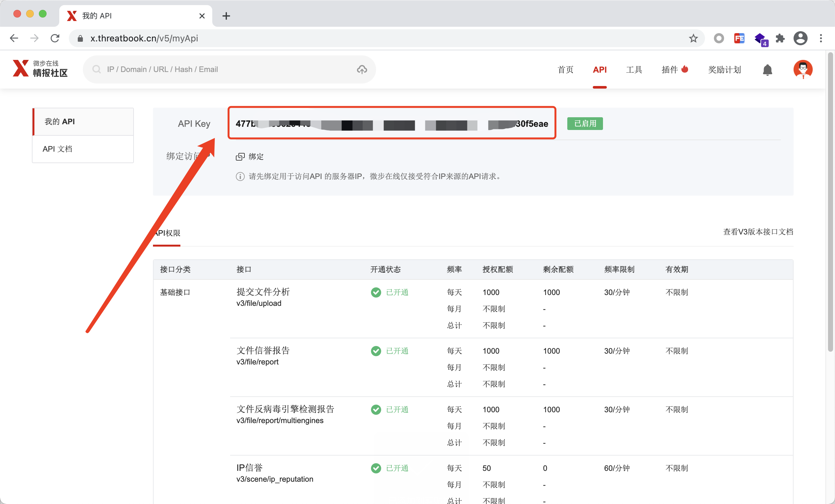Switch to the 工具 navigation item

634,69
